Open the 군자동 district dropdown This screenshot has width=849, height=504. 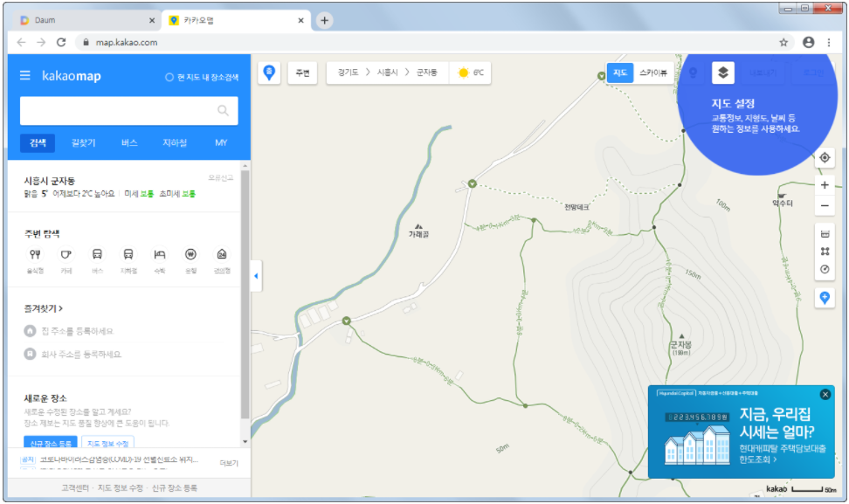point(426,72)
